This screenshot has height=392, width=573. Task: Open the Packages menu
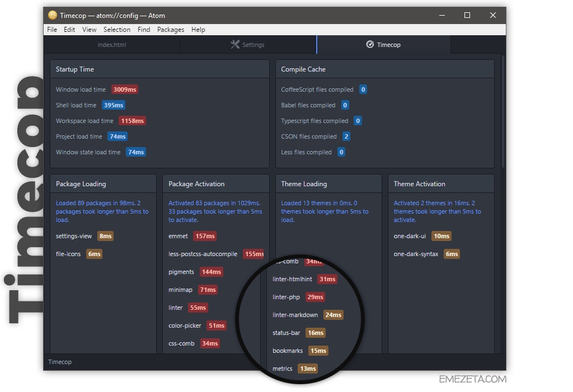click(x=171, y=30)
